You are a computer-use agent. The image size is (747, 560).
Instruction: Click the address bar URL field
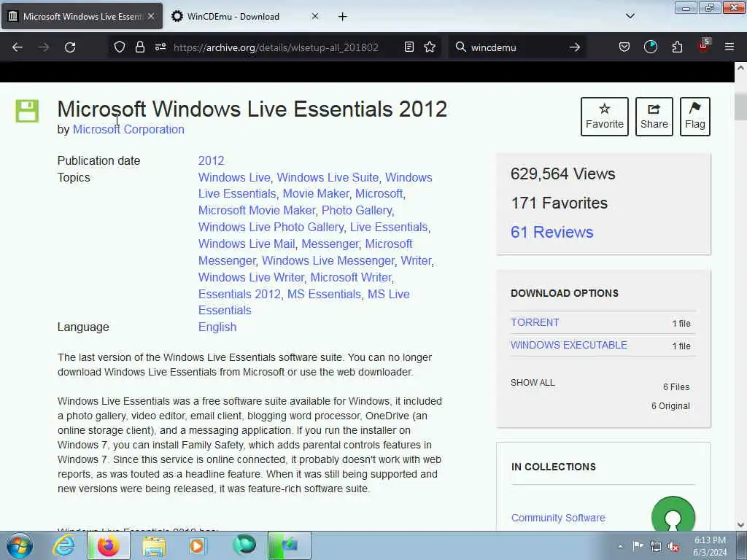click(x=276, y=47)
